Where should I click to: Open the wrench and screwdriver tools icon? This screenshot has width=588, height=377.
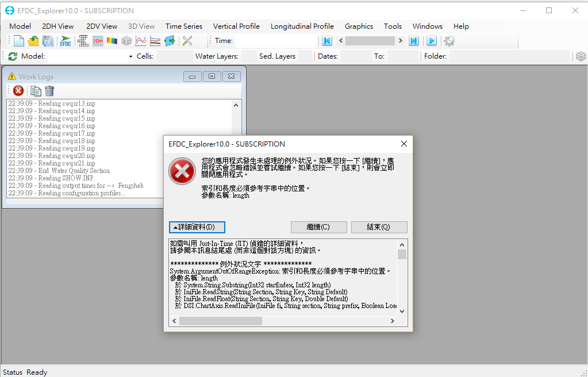[187, 41]
